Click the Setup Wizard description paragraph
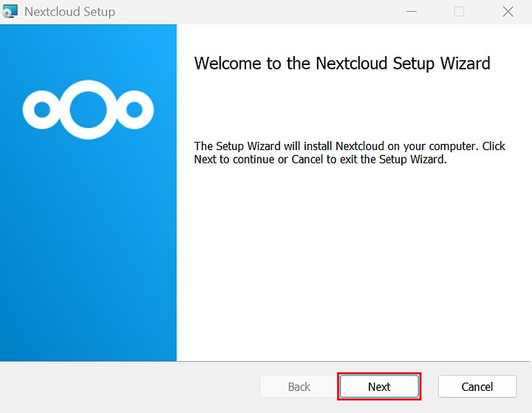 pos(349,152)
